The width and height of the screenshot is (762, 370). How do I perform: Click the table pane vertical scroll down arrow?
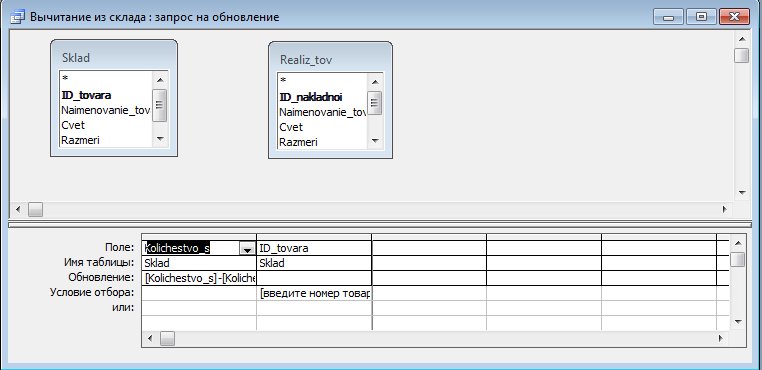tap(742, 193)
